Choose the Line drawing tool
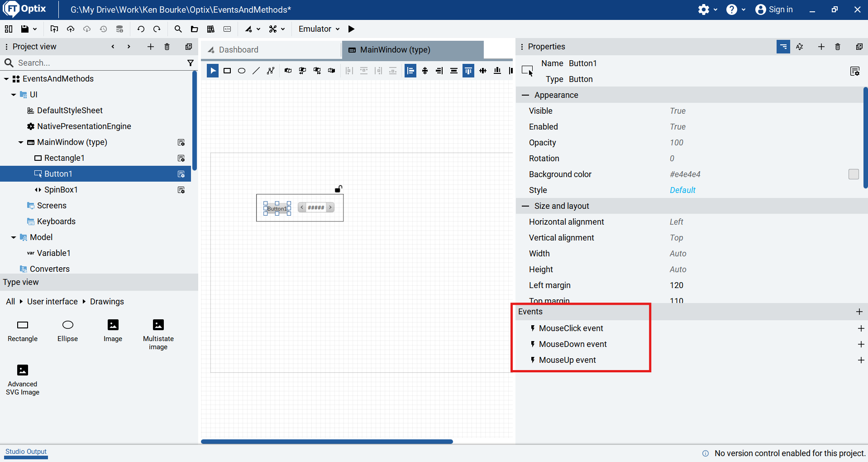The width and height of the screenshot is (868, 462). click(x=256, y=71)
